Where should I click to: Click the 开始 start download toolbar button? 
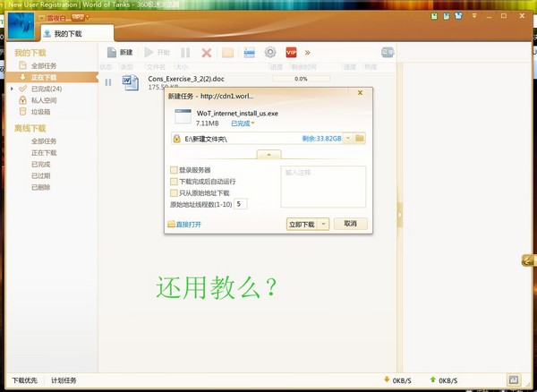click(x=157, y=53)
